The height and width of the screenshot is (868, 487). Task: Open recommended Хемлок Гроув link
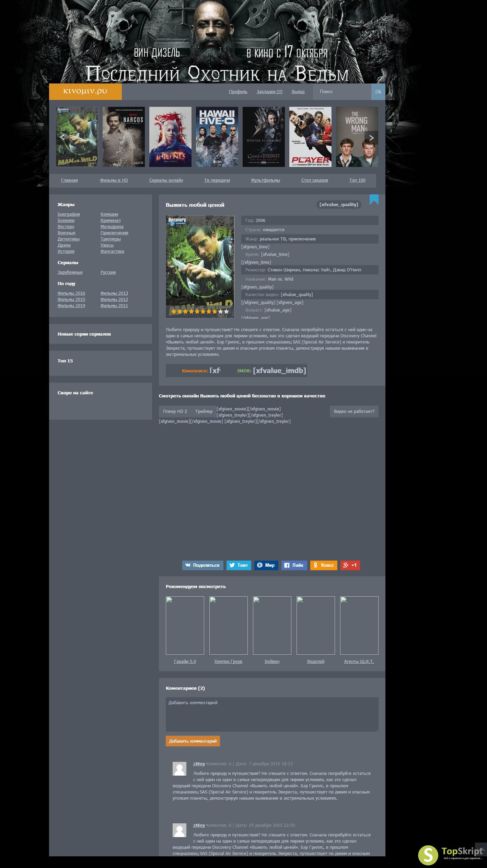coord(228,662)
